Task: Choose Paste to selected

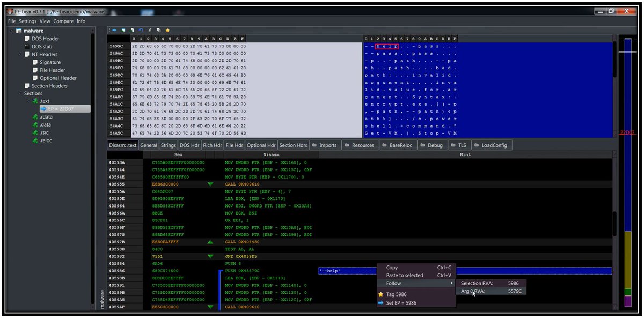Action: click(416, 276)
